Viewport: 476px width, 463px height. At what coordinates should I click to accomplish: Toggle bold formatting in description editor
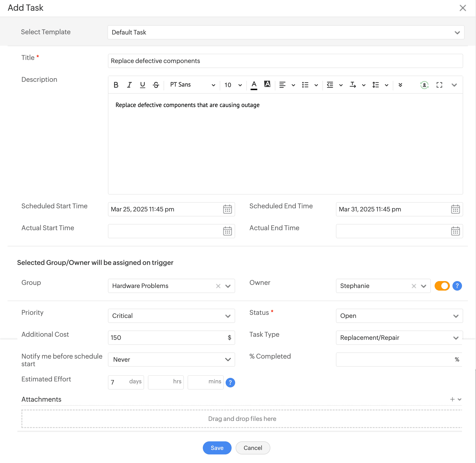coord(116,85)
